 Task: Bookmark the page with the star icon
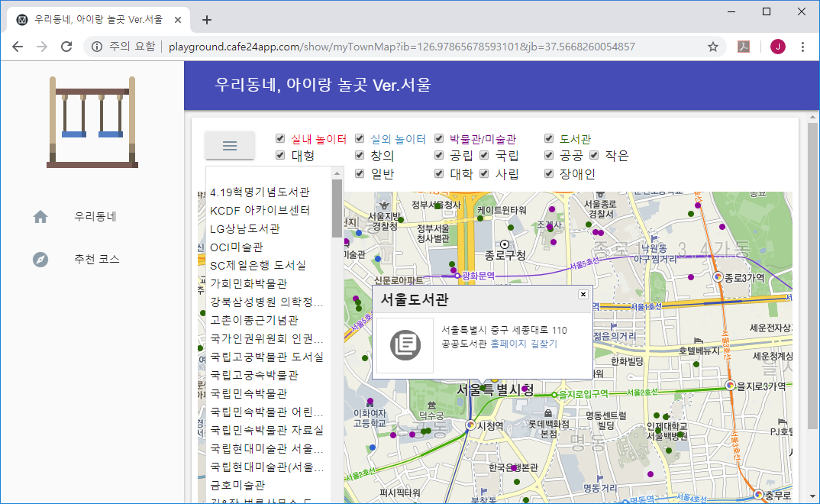[713, 47]
